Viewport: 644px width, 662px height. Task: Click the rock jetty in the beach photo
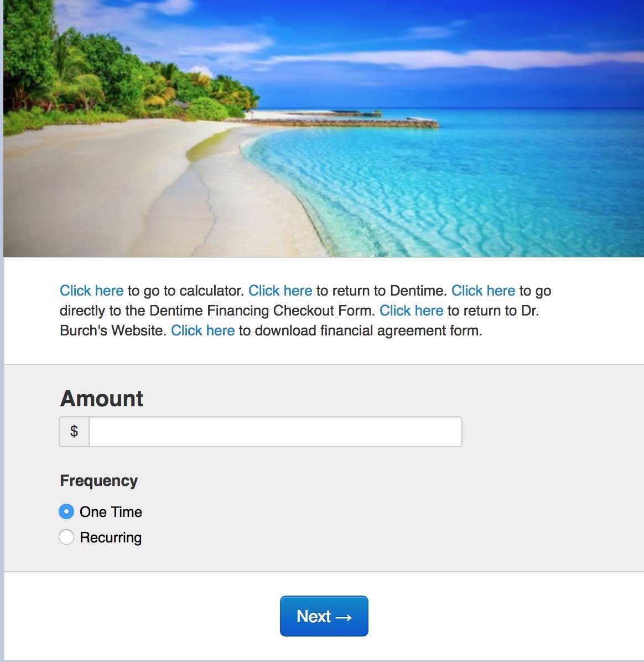[337, 123]
